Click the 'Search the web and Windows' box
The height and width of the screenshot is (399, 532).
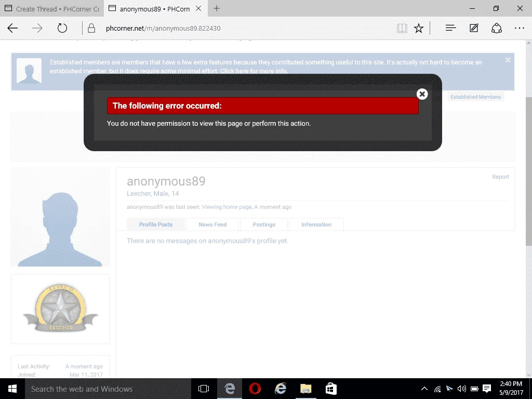108,389
